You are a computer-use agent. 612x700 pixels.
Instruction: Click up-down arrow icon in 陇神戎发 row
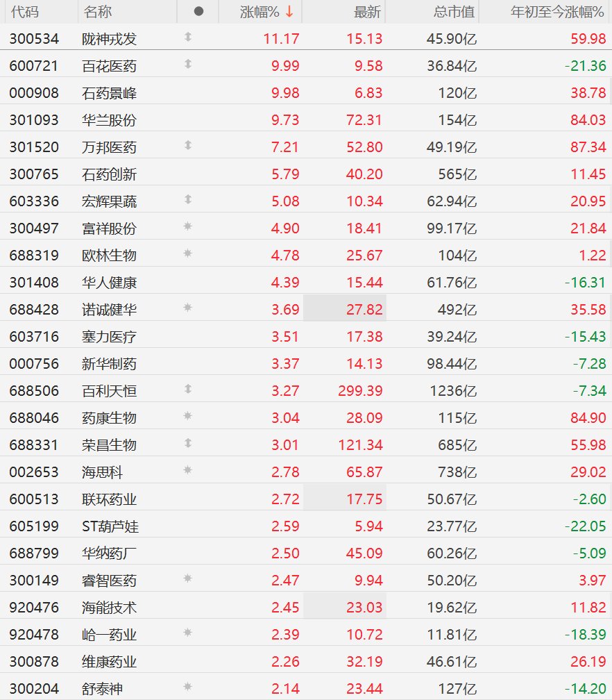(x=188, y=37)
